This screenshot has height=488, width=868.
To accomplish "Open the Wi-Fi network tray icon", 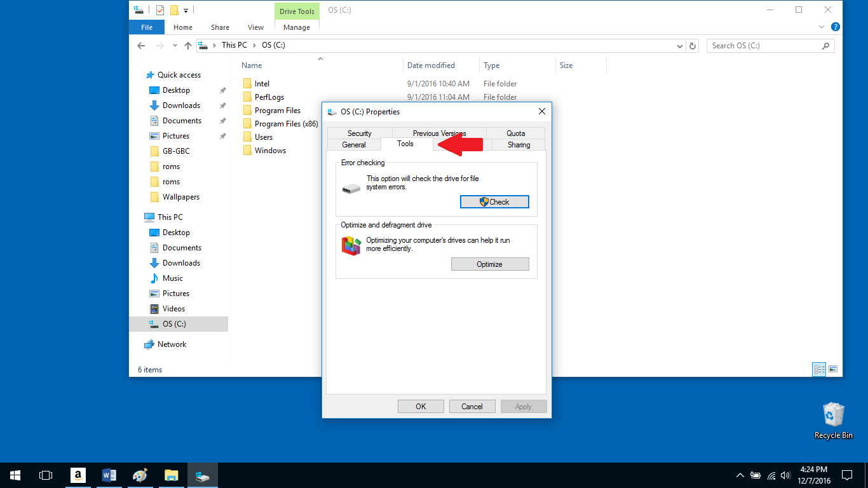I will (771, 475).
